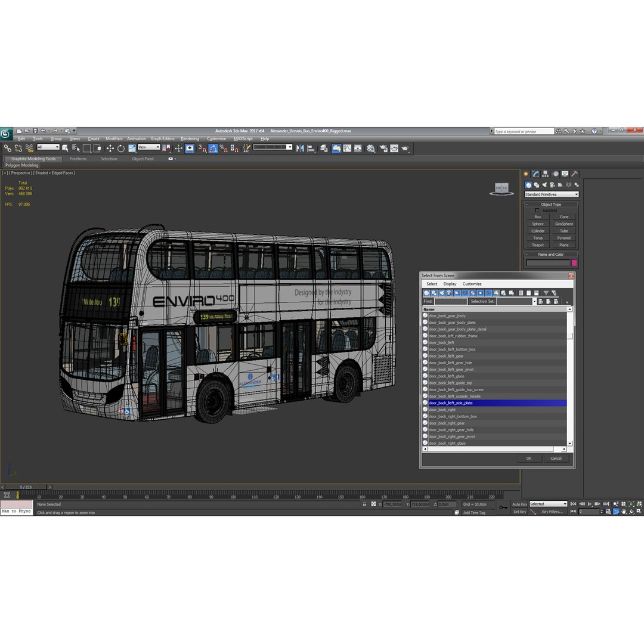Click the GeoSphere primitive button
Image resolution: width=644 pixels, height=644 pixels.
[564, 224]
